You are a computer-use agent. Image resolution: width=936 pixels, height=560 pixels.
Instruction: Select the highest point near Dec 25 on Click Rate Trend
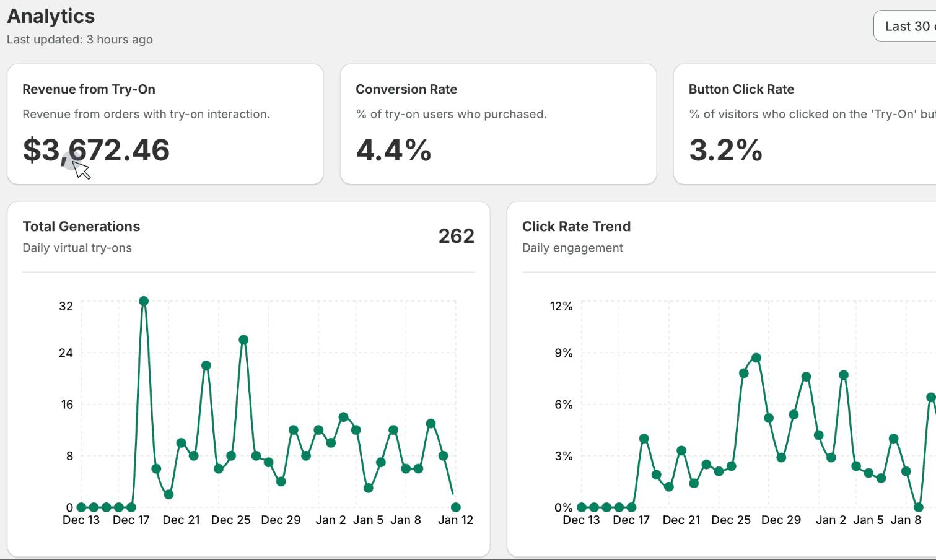pos(755,357)
